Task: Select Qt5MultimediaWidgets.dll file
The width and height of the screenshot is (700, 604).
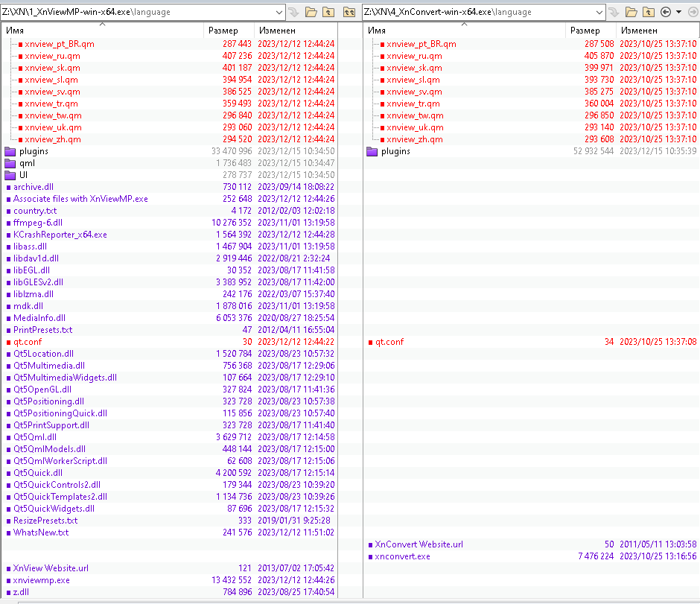Action: coord(65,378)
